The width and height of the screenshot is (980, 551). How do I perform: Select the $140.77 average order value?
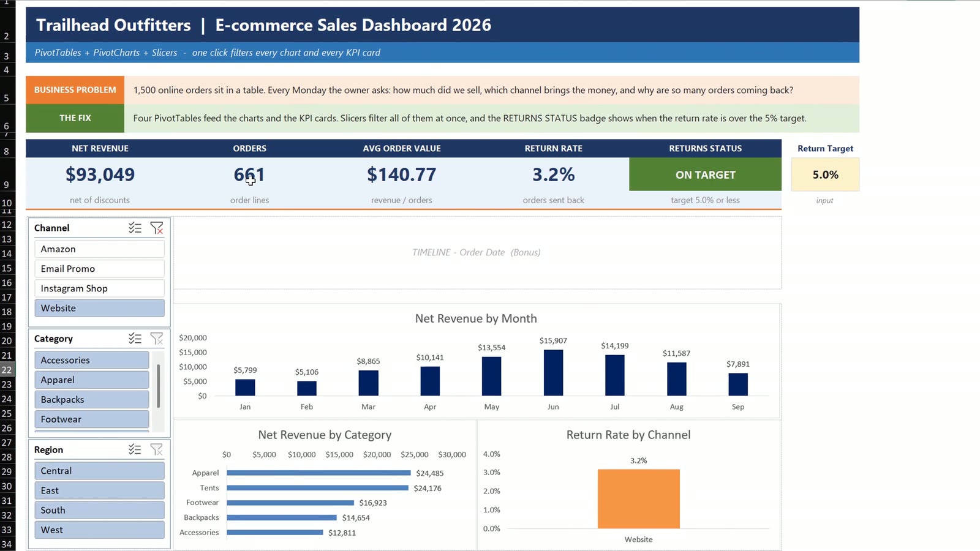(x=402, y=174)
